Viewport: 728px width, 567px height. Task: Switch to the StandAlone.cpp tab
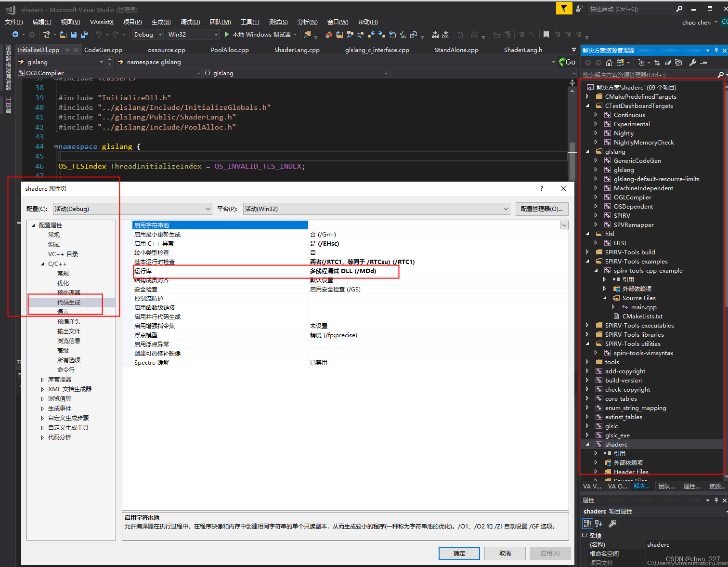(x=456, y=50)
